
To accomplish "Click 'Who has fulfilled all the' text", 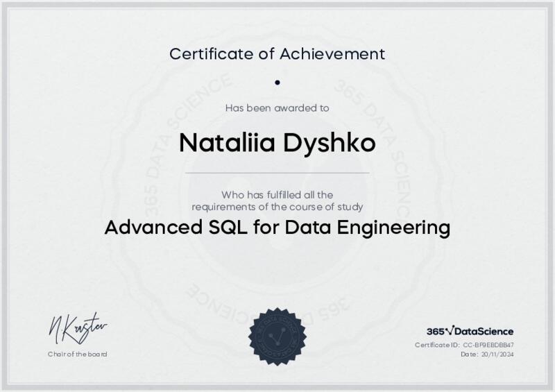I will (277, 195).
